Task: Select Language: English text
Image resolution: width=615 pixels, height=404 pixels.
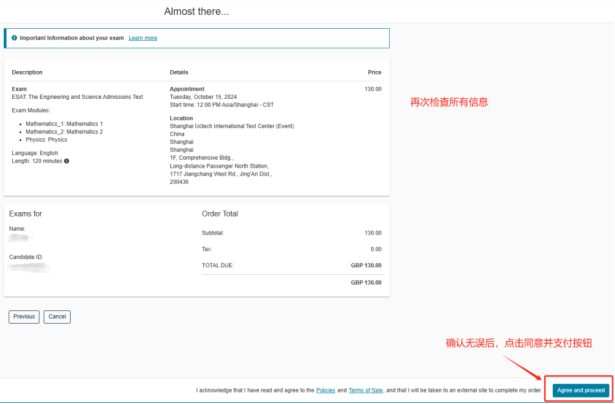Action: point(35,153)
